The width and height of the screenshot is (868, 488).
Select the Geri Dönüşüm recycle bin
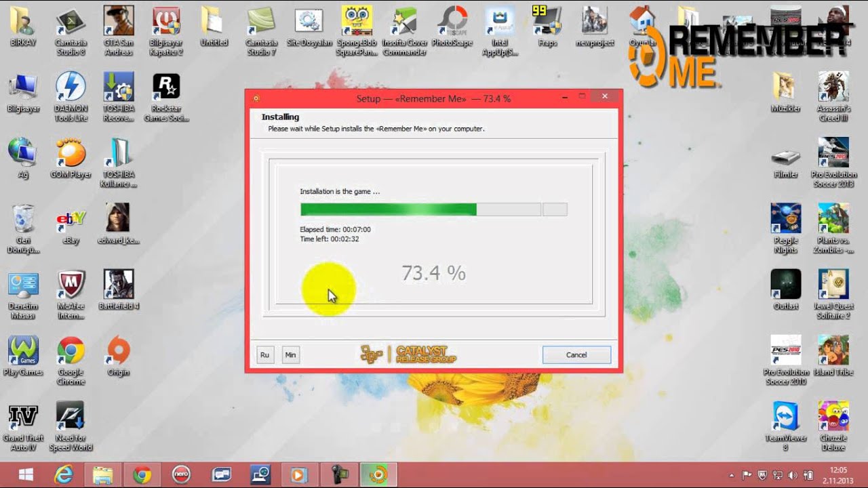coord(23,228)
